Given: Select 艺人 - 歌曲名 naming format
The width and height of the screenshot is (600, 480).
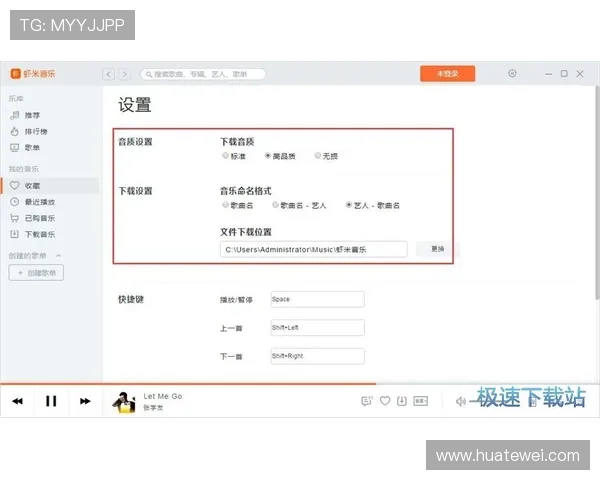Looking at the screenshot, I should coord(349,205).
